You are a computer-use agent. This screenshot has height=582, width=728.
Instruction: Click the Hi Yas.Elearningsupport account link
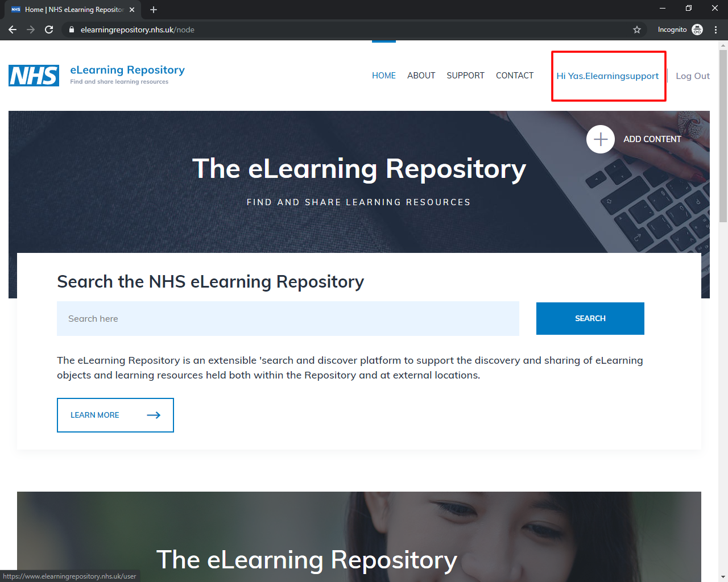click(x=607, y=76)
